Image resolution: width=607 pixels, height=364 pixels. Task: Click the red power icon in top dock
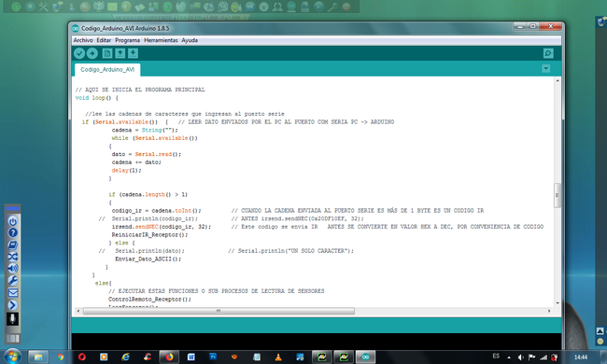tap(346, 7)
